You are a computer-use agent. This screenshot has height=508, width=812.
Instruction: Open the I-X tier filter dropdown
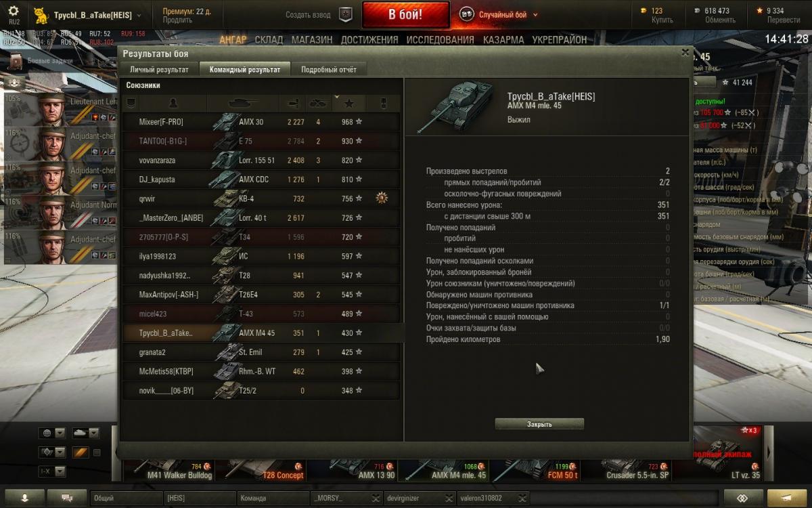coord(52,471)
